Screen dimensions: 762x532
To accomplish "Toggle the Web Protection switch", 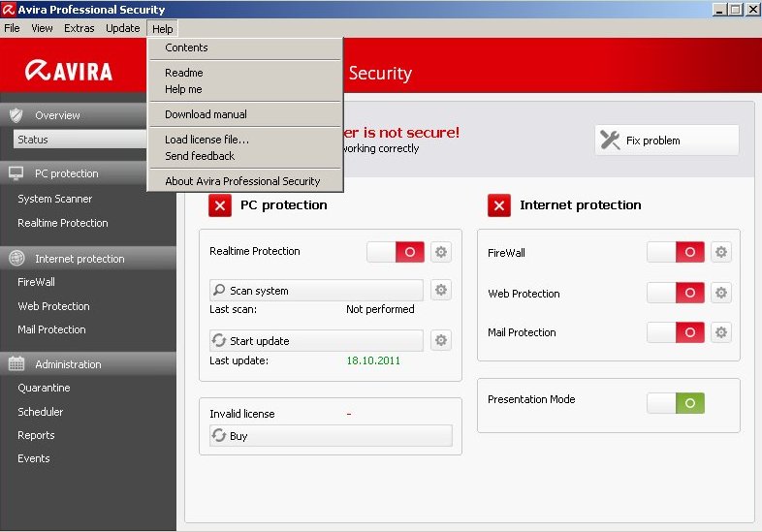I will point(676,293).
